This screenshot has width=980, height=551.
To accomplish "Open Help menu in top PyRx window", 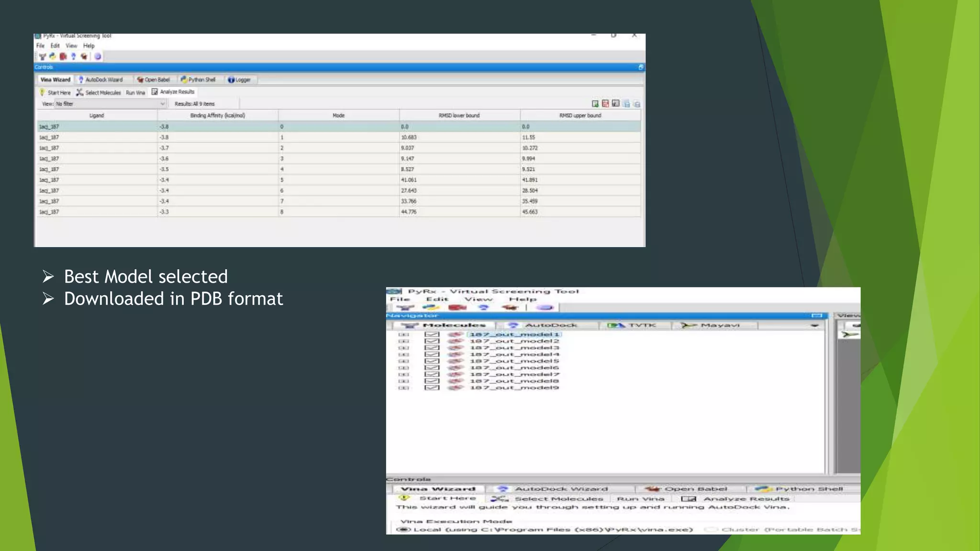I will point(89,46).
